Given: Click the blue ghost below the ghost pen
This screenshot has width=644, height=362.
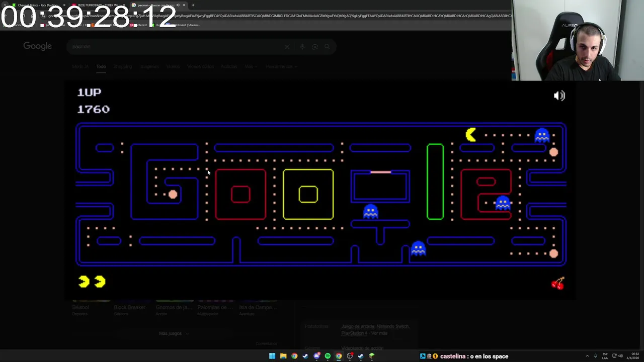Looking at the screenshot, I should point(371,211).
